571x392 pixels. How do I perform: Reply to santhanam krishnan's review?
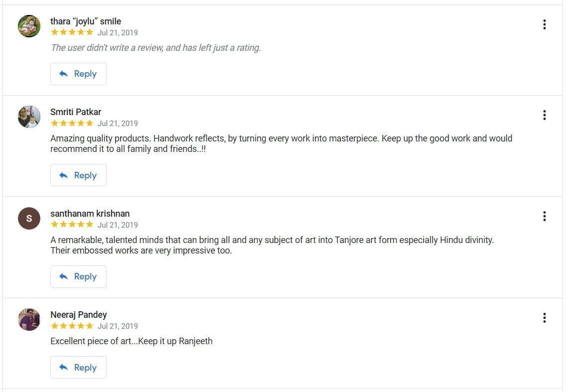[x=78, y=276]
